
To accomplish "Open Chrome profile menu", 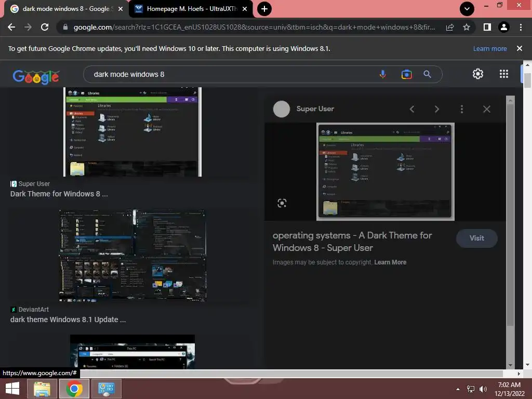I will pyautogui.click(x=504, y=27).
